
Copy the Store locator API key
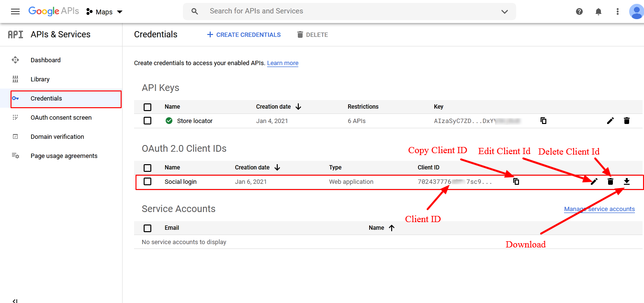click(543, 121)
